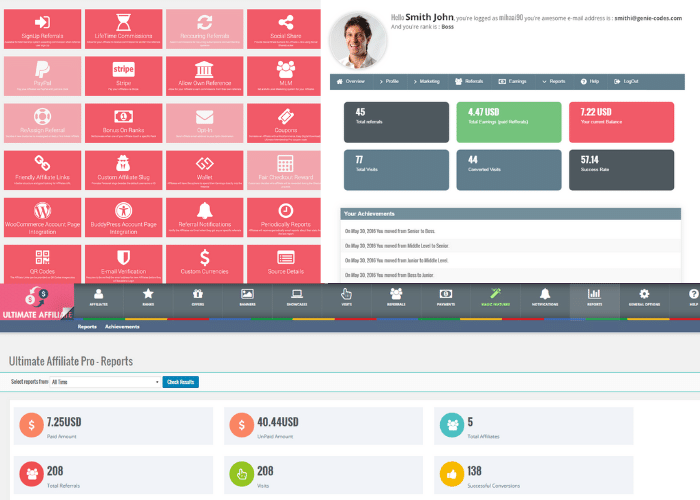Switch to the Reports sub-tab
The width and height of the screenshot is (700, 500).
(x=87, y=327)
